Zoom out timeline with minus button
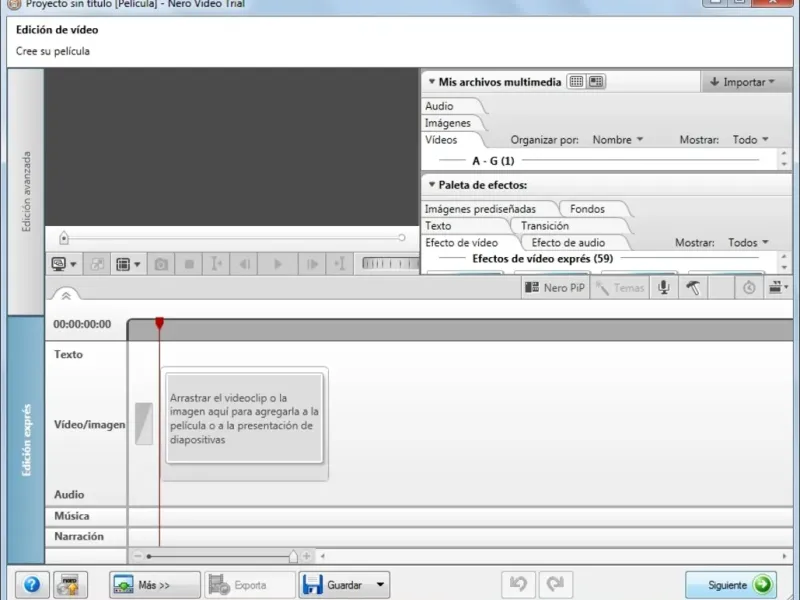This screenshot has height=600, width=800. pos(138,556)
